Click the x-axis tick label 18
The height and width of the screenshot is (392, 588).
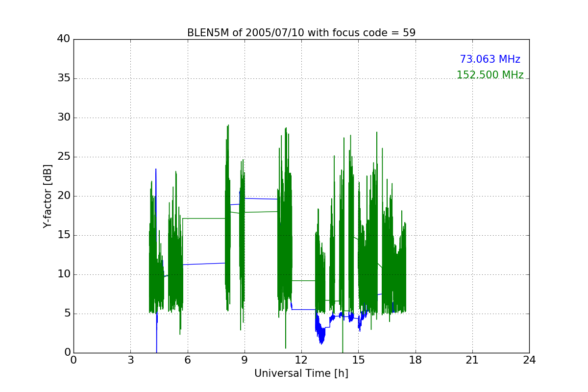coord(415,360)
